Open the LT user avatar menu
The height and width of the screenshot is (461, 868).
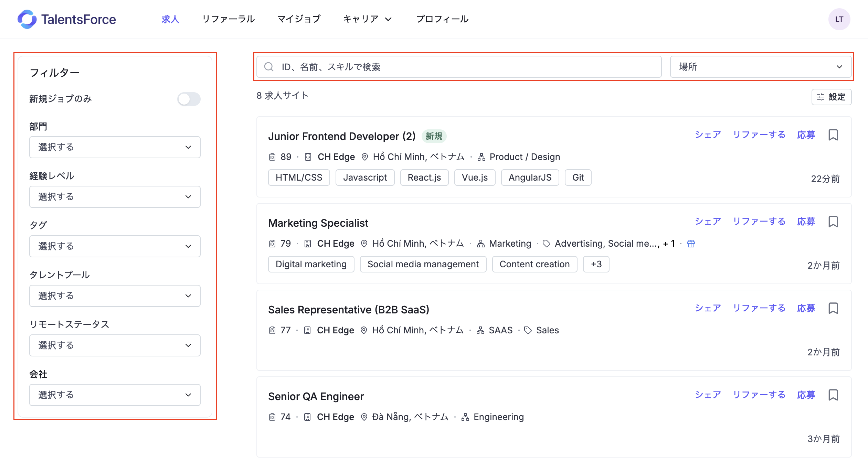(x=839, y=19)
